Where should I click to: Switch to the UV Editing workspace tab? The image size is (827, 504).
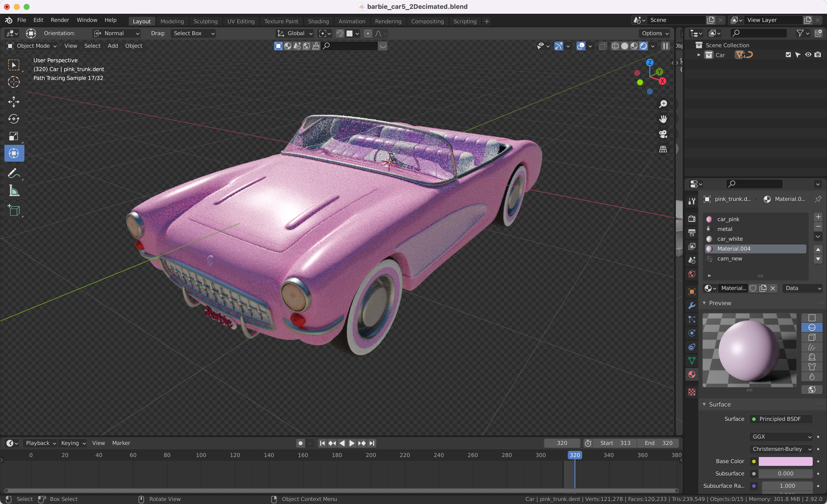pyautogui.click(x=241, y=21)
